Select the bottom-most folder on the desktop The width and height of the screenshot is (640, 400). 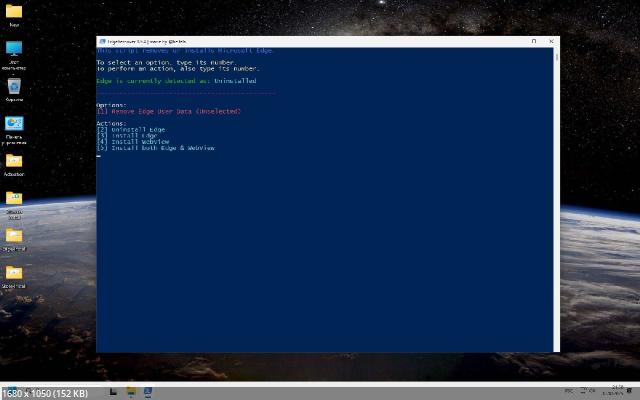point(14,273)
